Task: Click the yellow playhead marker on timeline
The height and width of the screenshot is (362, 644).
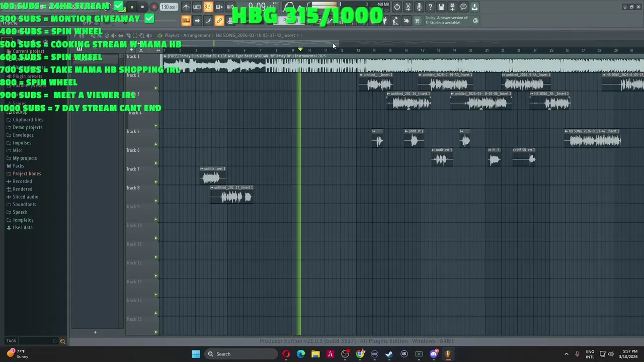Action: [300, 49]
